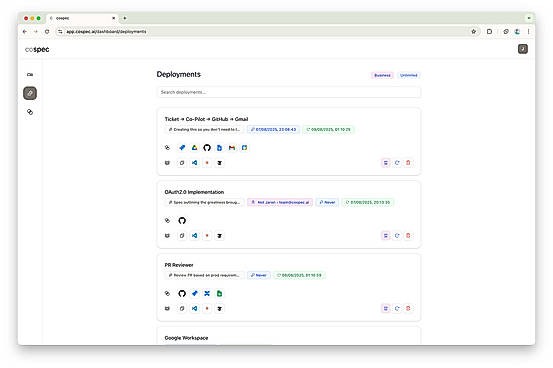Click the Google Drive icon in Ticket card

tap(194, 148)
